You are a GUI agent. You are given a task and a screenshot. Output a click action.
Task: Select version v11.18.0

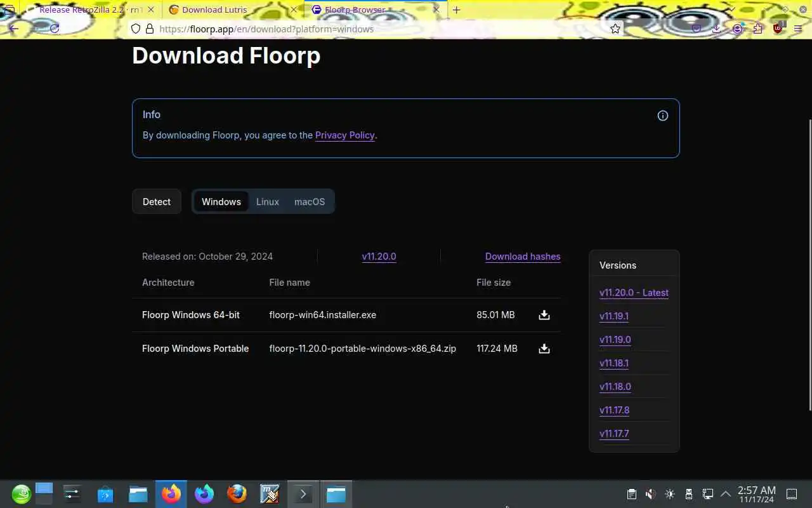[615, 387]
